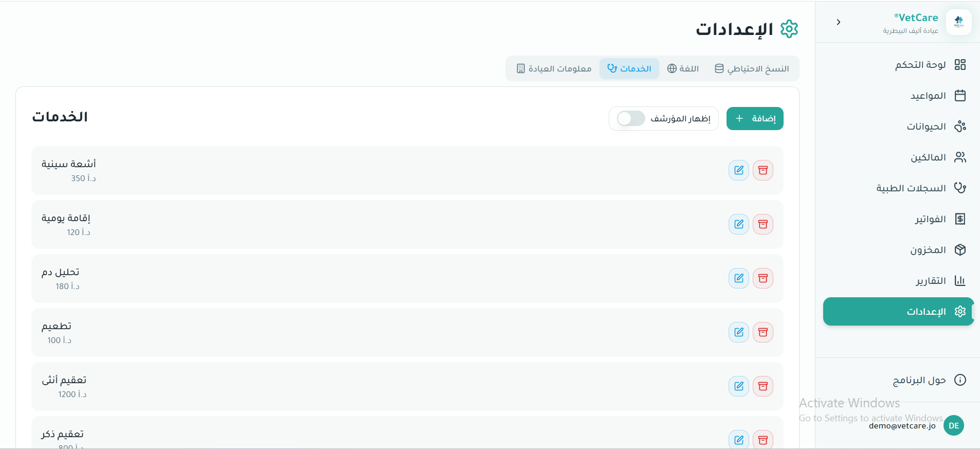Go to المالكين page
Image resolution: width=980 pixels, height=449 pixels.
[898, 157]
